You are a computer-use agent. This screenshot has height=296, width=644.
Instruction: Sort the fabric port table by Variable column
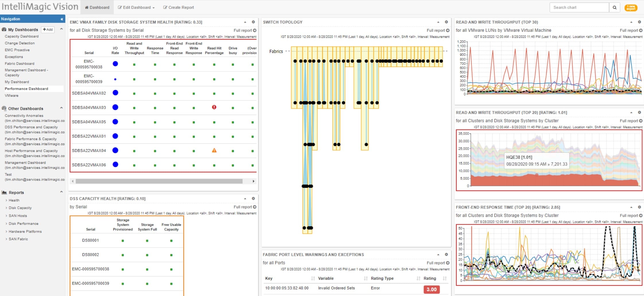coord(366,278)
